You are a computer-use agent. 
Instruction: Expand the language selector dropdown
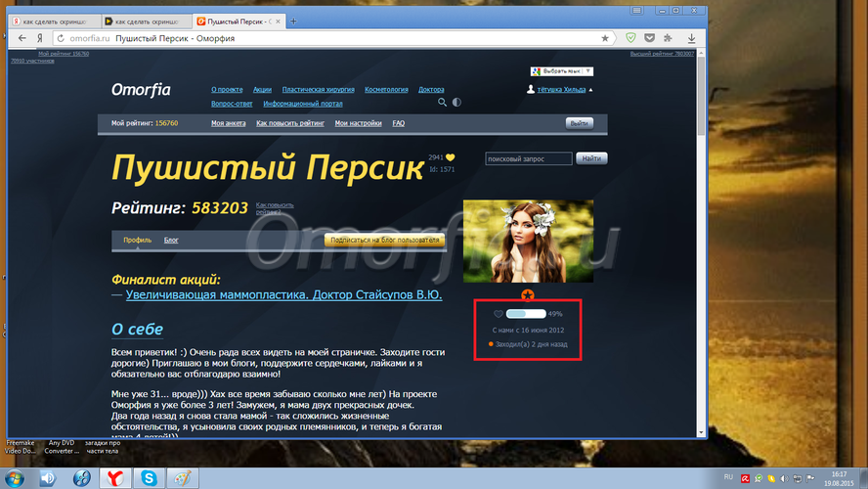(x=562, y=71)
